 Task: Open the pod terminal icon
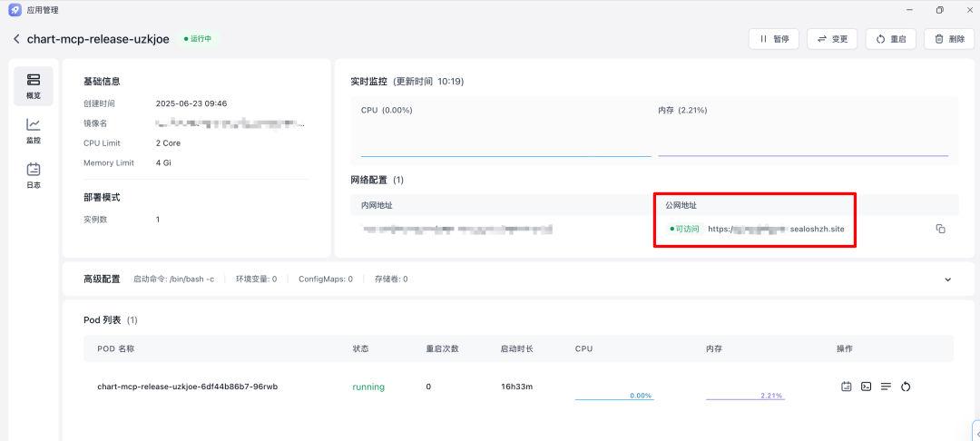866,387
